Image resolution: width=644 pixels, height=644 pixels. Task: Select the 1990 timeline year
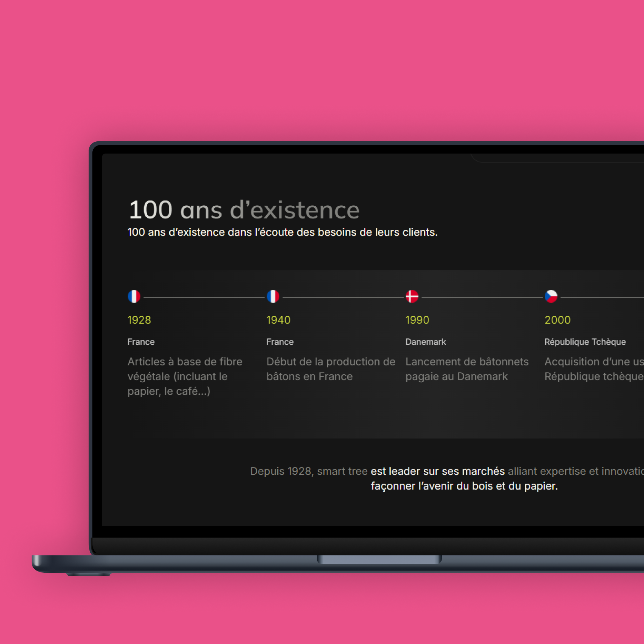(x=417, y=320)
